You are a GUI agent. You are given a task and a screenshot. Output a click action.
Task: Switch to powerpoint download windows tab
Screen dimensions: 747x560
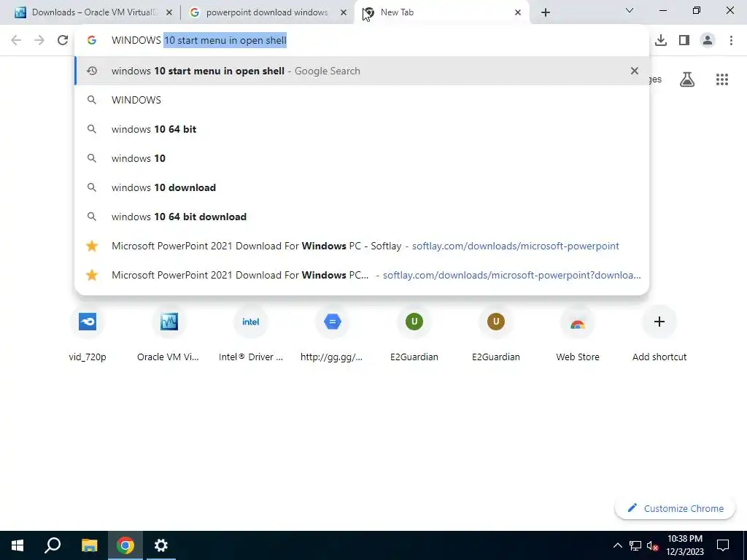tap(267, 12)
